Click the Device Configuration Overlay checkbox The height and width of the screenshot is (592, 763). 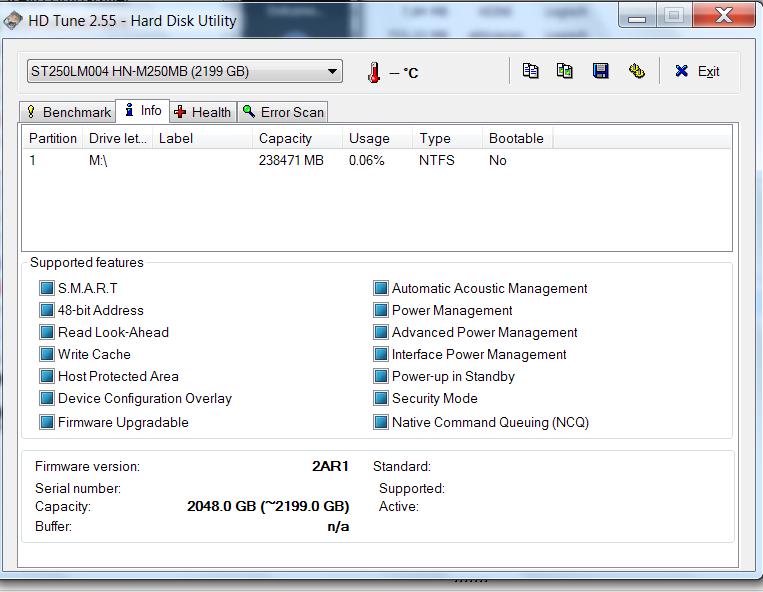(x=47, y=398)
